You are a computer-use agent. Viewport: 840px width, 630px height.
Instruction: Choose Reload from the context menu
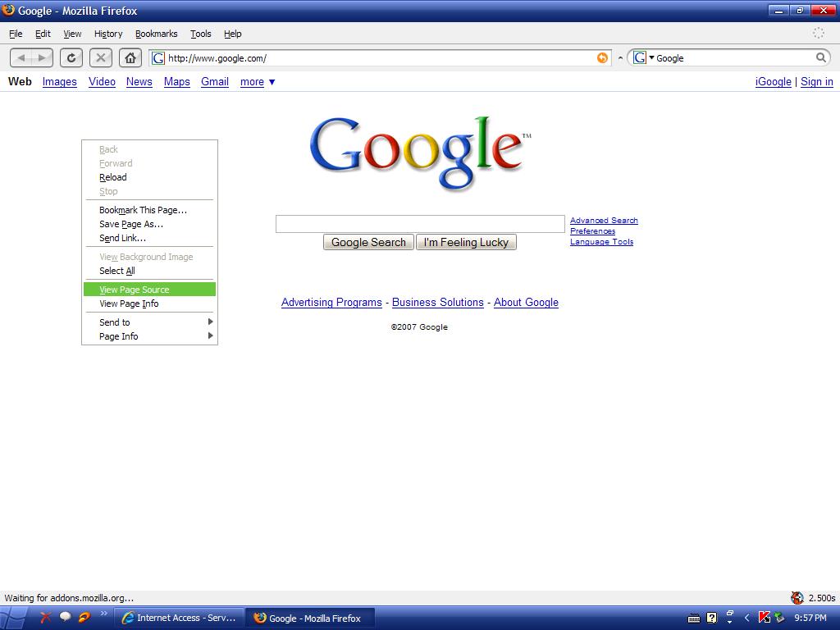149,177
